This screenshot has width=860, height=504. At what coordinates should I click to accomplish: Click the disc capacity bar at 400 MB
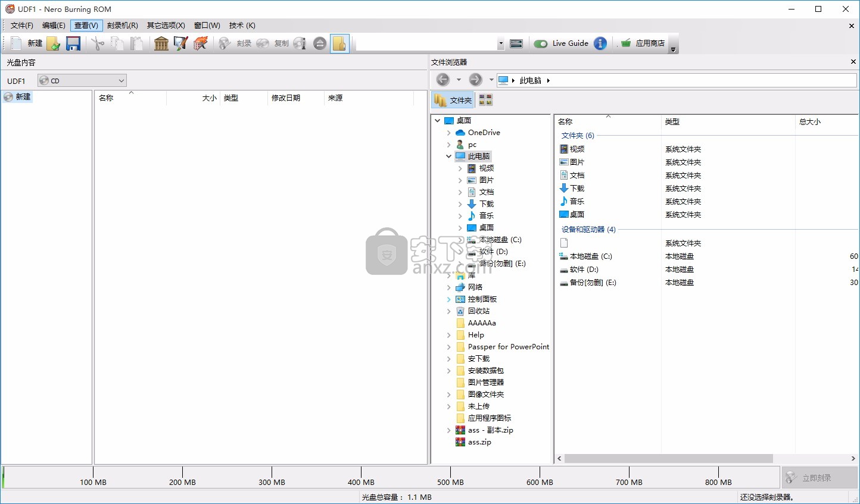pos(361,477)
